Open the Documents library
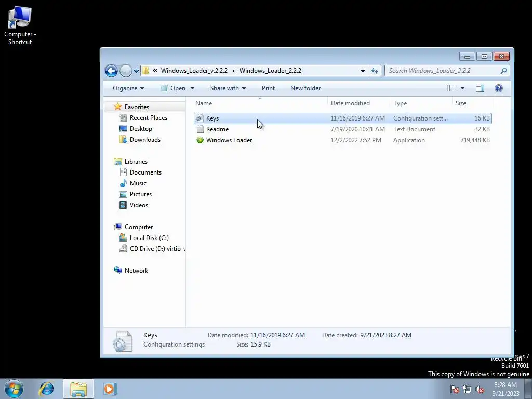This screenshot has width=532, height=399. tap(145, 172)
